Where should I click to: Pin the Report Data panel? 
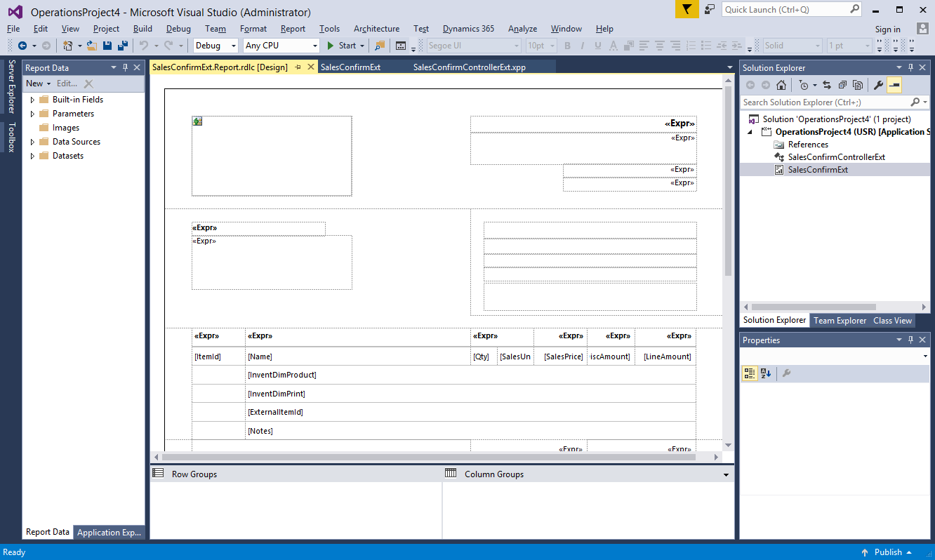(x=125, y=67)
